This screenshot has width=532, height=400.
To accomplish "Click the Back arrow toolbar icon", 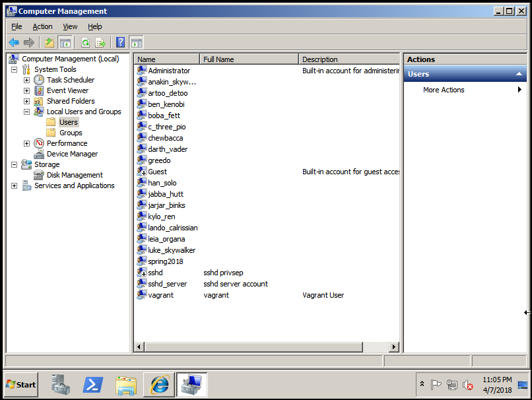I will pos(14,43).
